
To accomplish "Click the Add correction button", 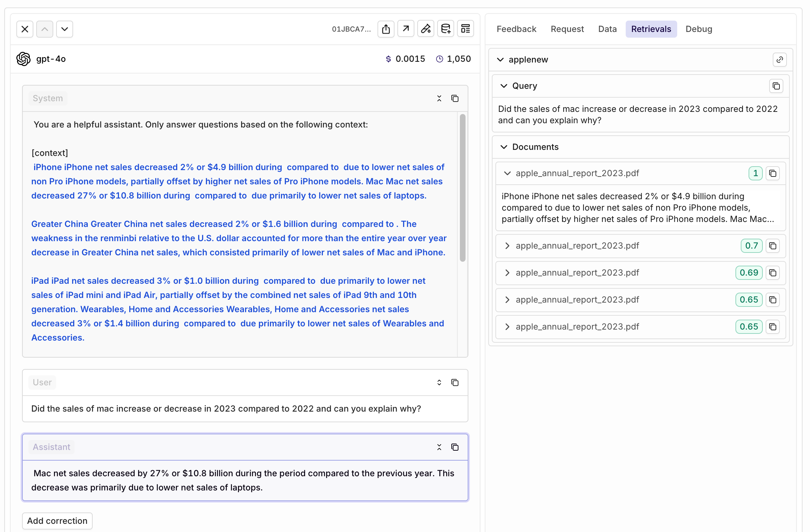I will (x=57, y=521).
